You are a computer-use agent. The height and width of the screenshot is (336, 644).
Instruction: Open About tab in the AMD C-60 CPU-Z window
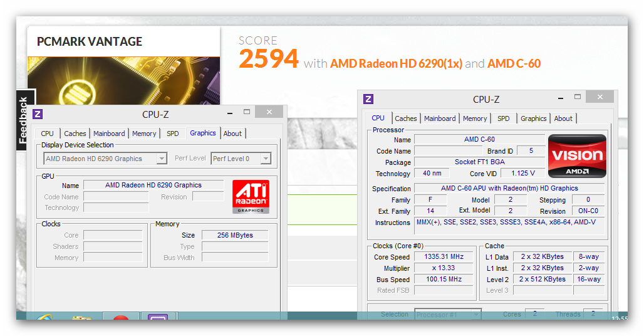(x=563, y=118)
